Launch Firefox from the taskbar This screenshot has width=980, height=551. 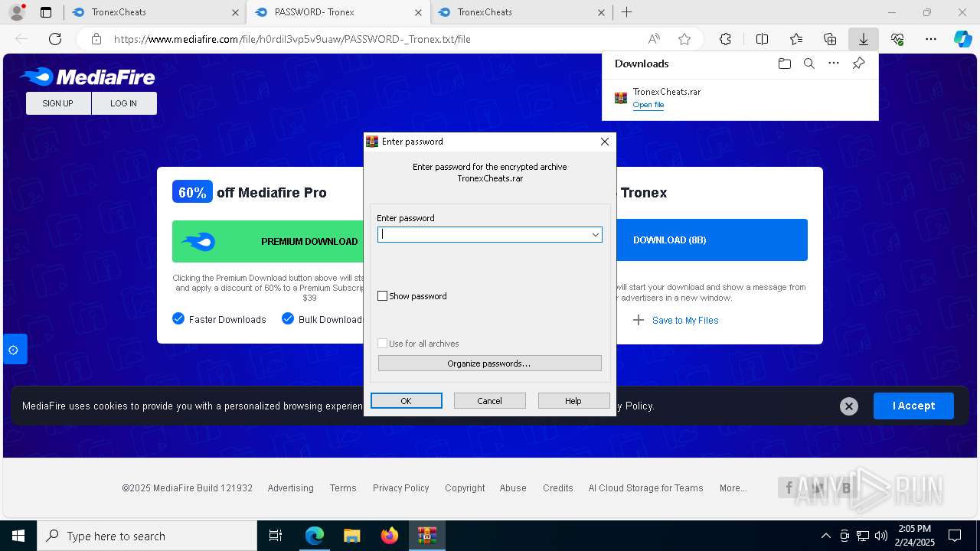click(389, 536)
